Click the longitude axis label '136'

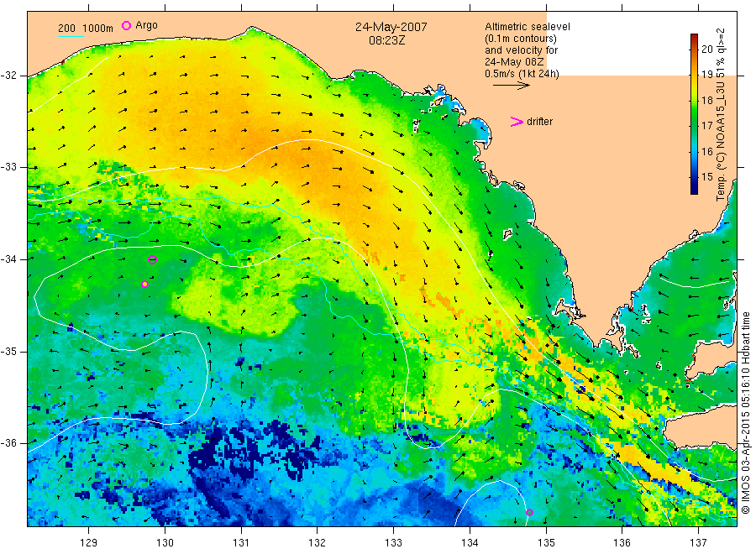pos(622,543)
